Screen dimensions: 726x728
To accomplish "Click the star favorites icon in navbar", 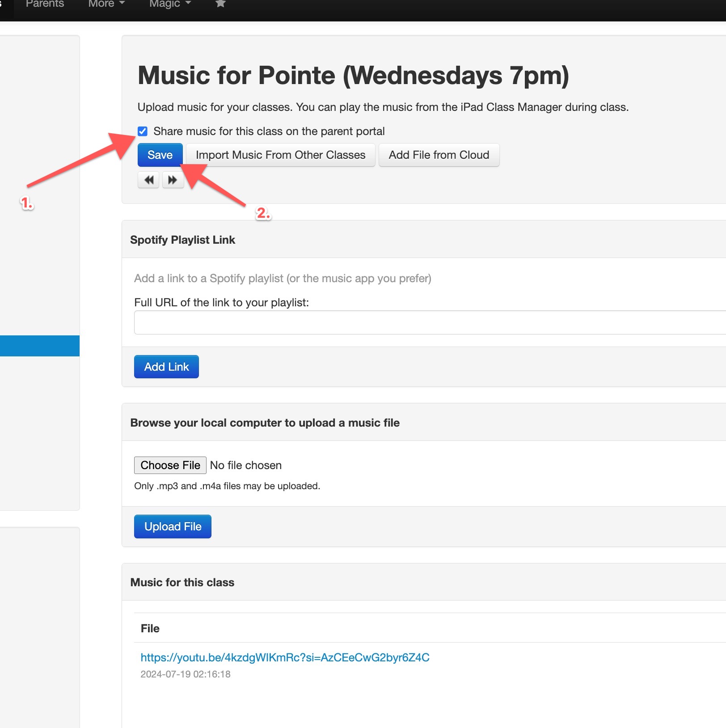I will 220,4.
